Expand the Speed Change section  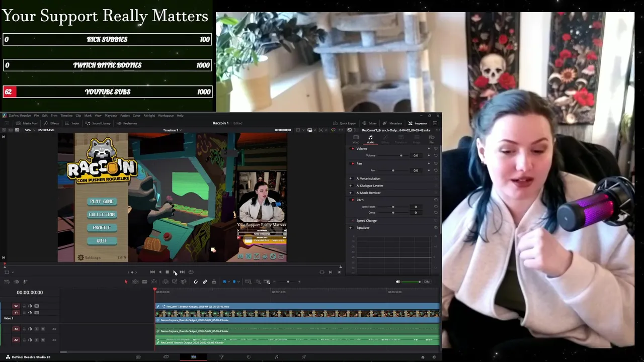coord(366,221)
